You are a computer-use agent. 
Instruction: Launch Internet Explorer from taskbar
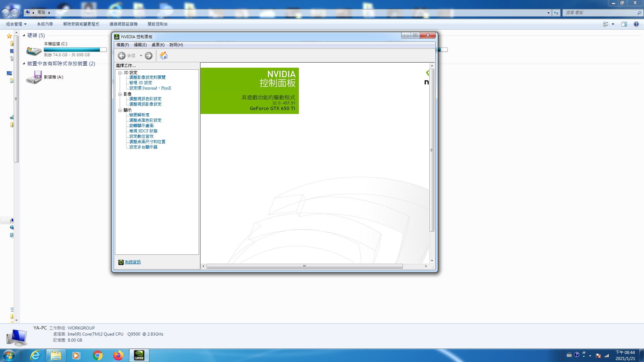coord(35,355)
